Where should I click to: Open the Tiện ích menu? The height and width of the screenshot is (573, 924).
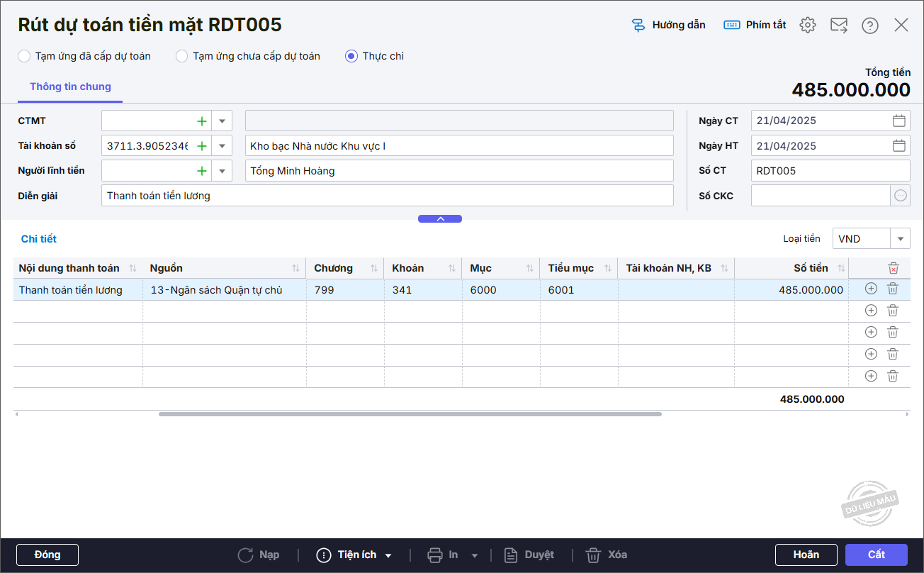point(354,555)
